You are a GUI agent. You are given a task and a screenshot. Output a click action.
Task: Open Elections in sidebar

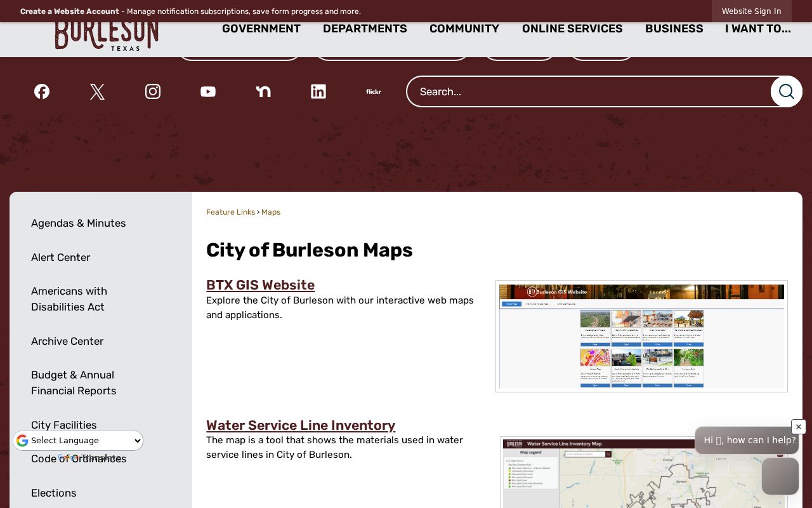pos(54,493)
